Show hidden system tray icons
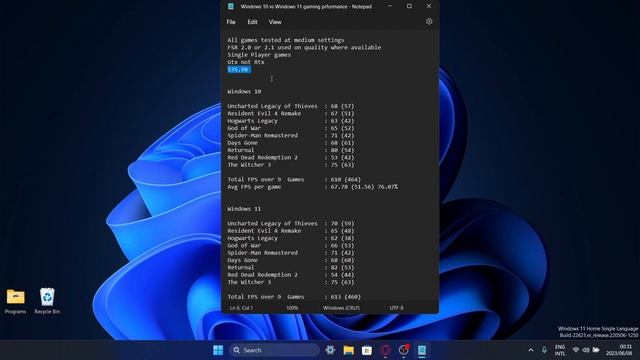Viewport: 640px width, 360px height. pos(531,350)
